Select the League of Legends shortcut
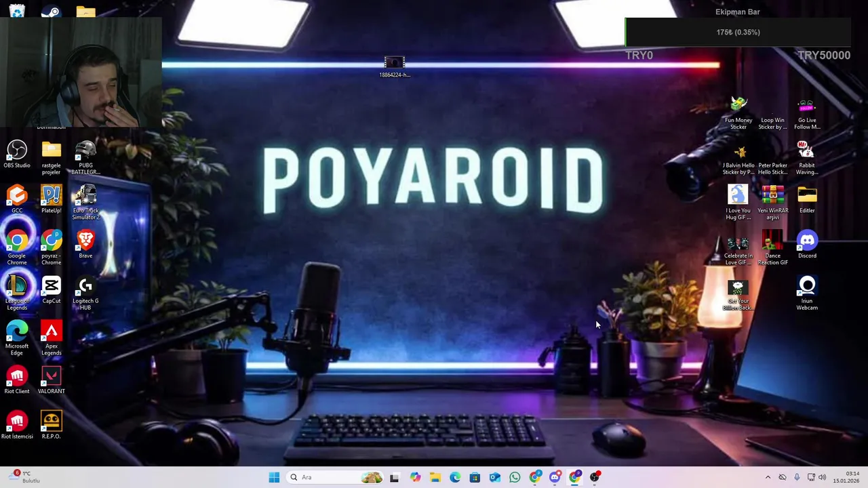This screenshot has width=868, height=488. pos(17,293)
